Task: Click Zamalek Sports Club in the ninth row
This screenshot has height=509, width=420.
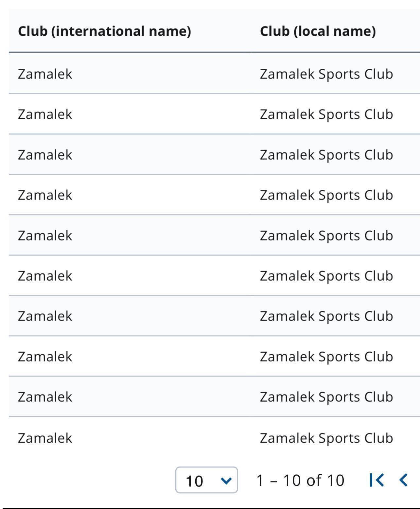Action: [x=326, y=397]
